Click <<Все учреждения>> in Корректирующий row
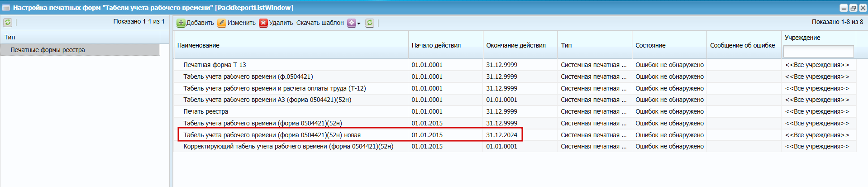The width and height of the screenshot is (868, 187). (x=817, y=146)
